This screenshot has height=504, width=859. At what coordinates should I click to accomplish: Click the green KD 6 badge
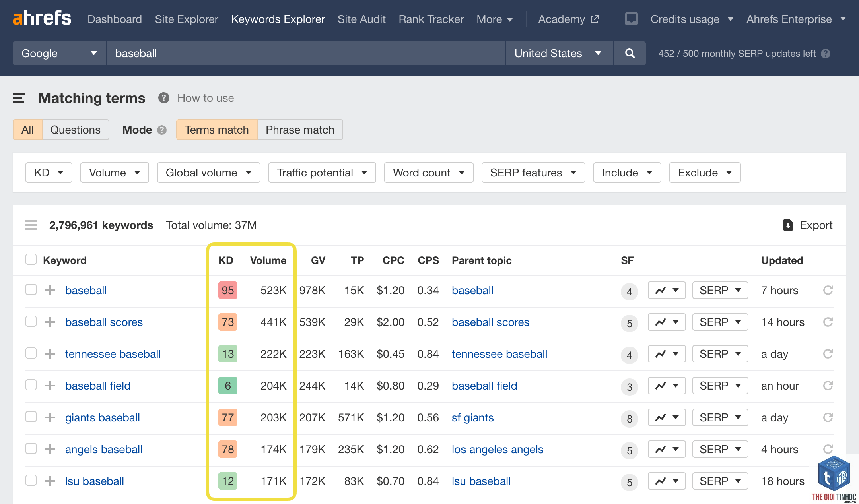click(x=228, y=386)
